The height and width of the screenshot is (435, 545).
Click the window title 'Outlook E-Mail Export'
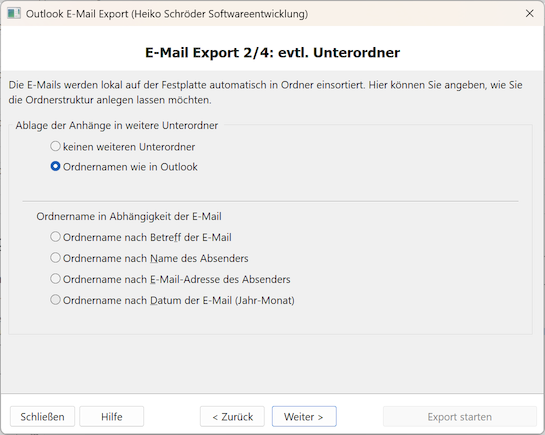[167, 14]
